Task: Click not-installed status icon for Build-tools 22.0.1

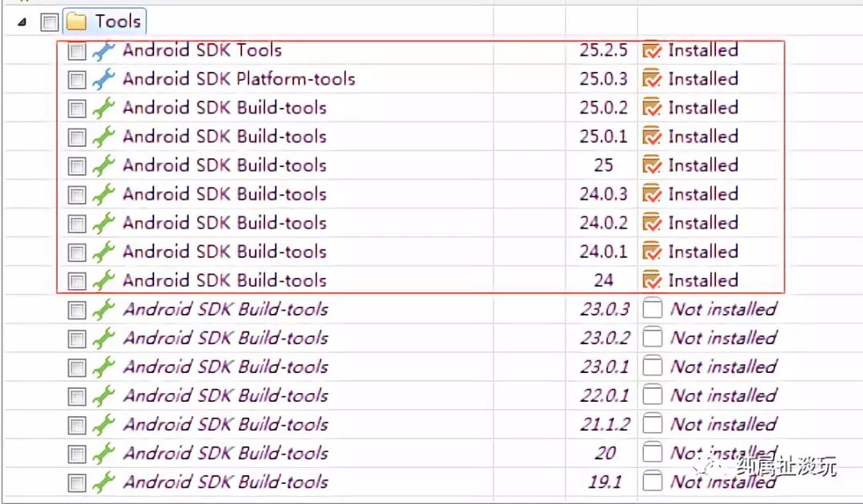Action: 652,395
